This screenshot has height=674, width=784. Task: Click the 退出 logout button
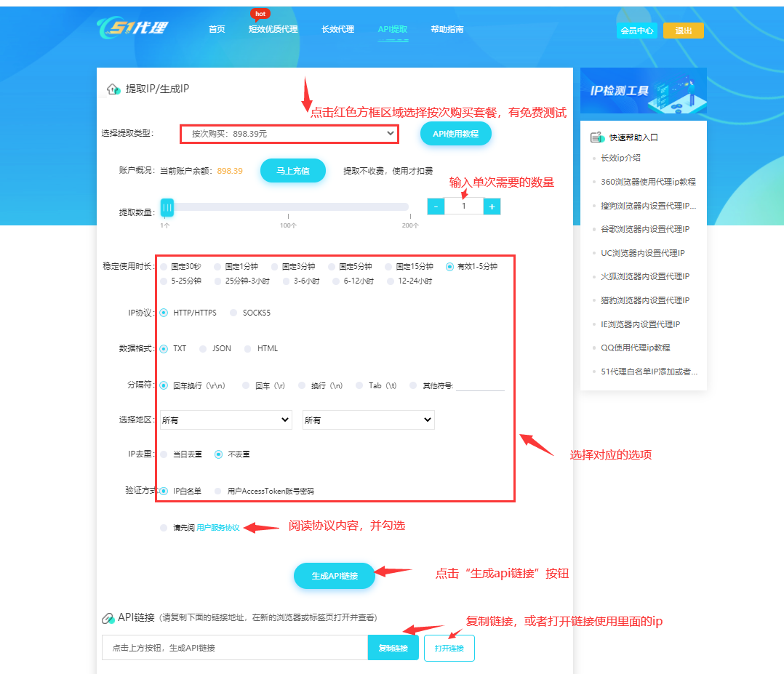[683, 31]
